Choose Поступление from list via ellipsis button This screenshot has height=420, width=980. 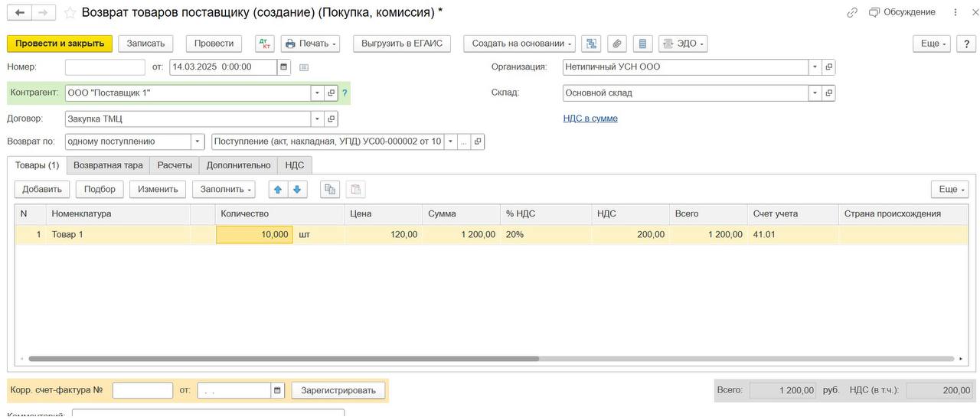[463, 142]
